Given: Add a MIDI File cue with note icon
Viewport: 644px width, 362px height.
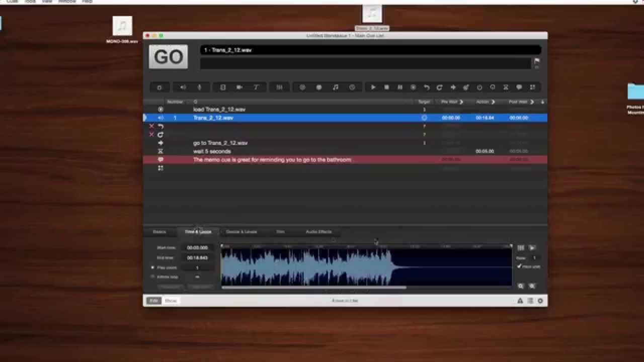Looking at the screenshot, I should [336, 87].
